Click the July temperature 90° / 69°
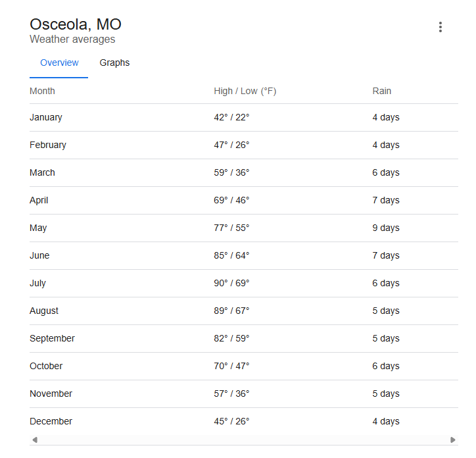The image size is (476, 458). pos(231,283)
